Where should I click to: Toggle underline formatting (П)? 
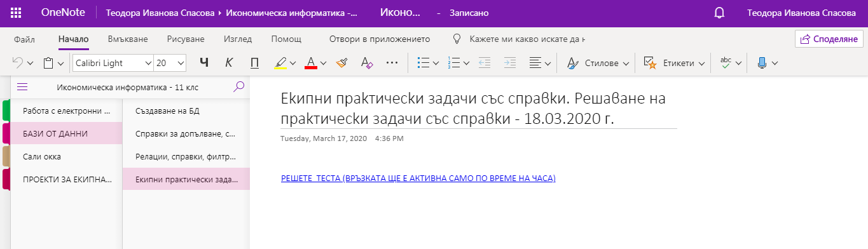coord(255,63)
